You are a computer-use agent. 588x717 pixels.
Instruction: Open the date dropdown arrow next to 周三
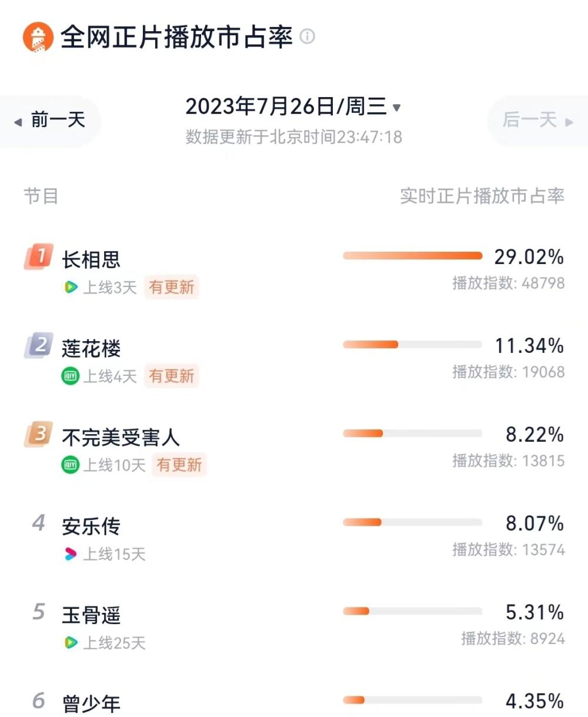click(x=396, y=108)
